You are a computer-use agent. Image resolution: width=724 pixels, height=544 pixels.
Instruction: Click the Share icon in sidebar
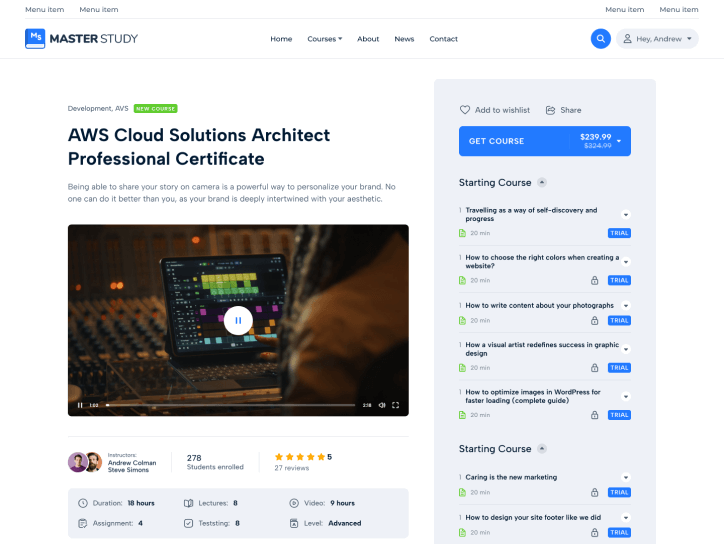point(551,110)
